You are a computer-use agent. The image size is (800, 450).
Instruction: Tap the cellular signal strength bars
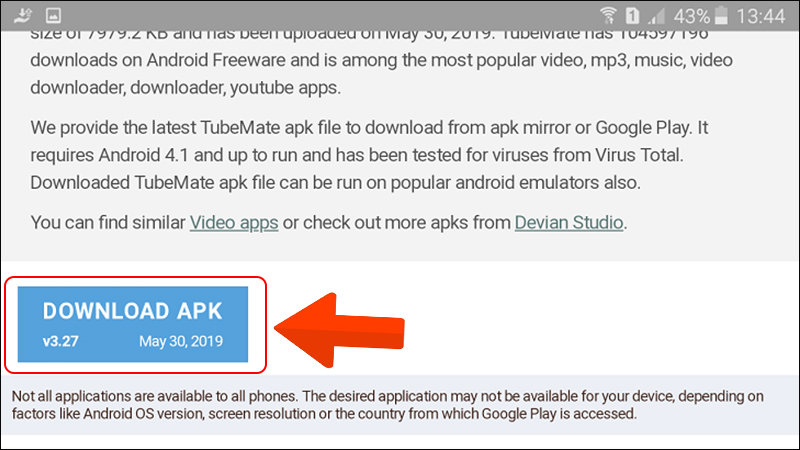(656, 16)
